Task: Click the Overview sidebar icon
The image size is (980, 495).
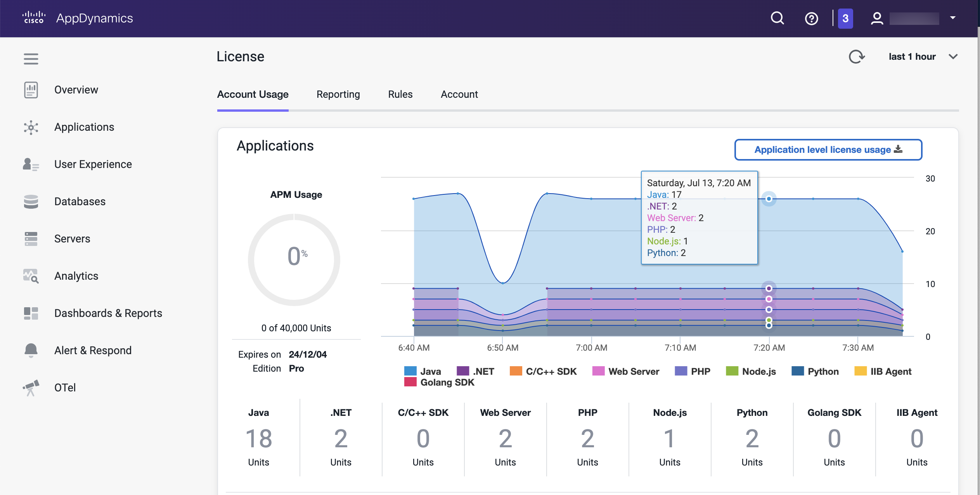Action: 31,90
